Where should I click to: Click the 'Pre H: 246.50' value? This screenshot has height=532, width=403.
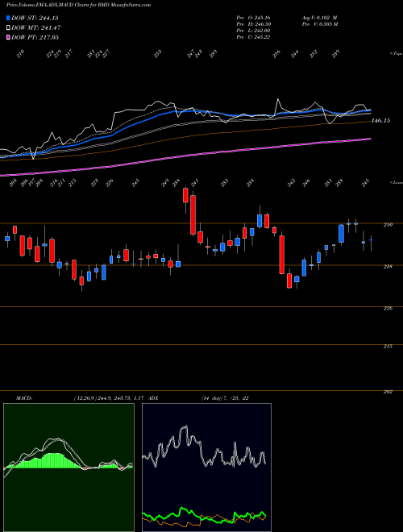click(253, 24)
